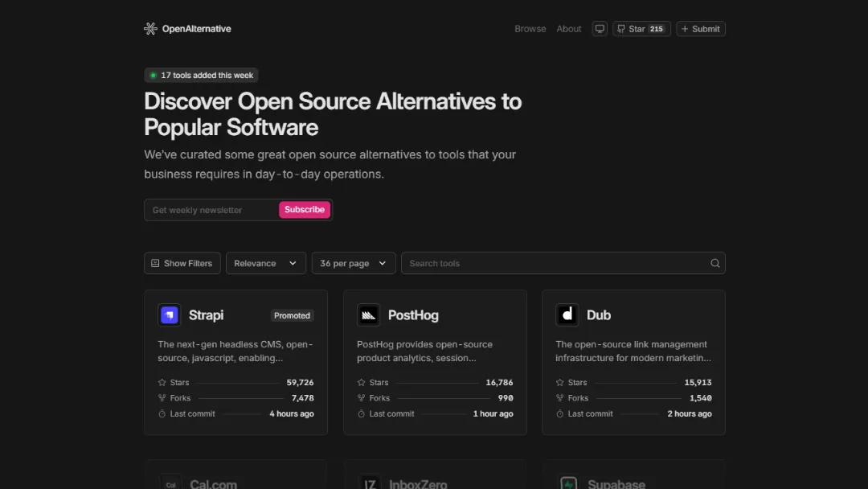Click the chevron beside Relevance
The image size is (868, 489).
[x=293, y=263]
